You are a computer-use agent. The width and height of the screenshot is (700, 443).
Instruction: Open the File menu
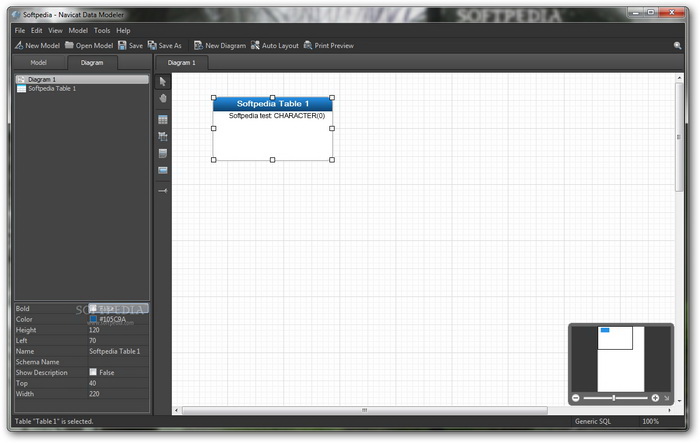pos(20,30)
